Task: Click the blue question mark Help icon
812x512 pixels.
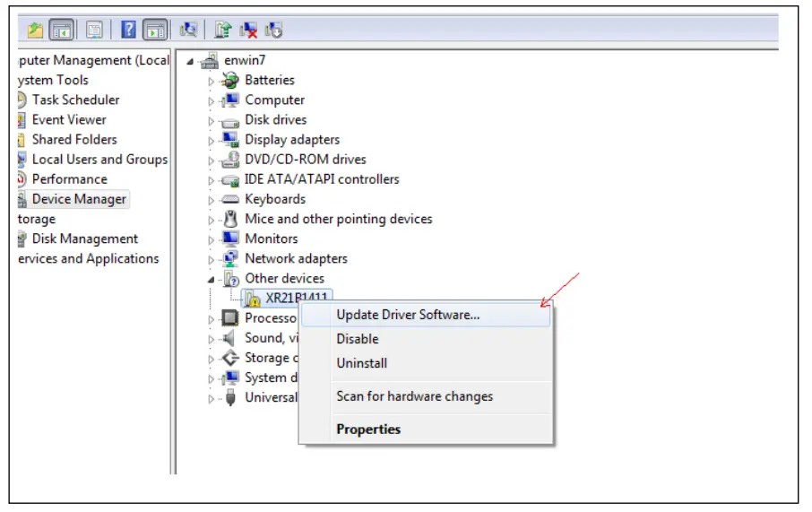Action: coord(128,30)
